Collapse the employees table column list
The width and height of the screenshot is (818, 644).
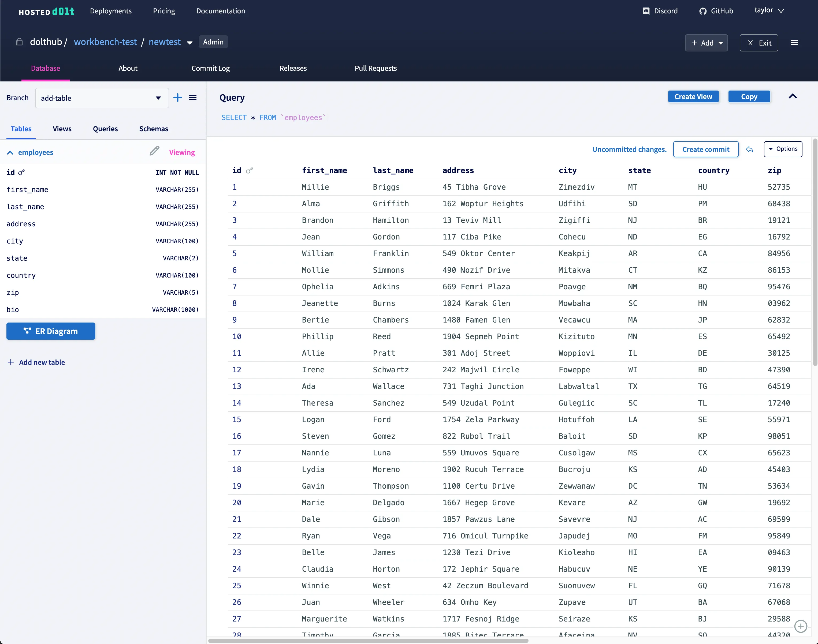10,153
